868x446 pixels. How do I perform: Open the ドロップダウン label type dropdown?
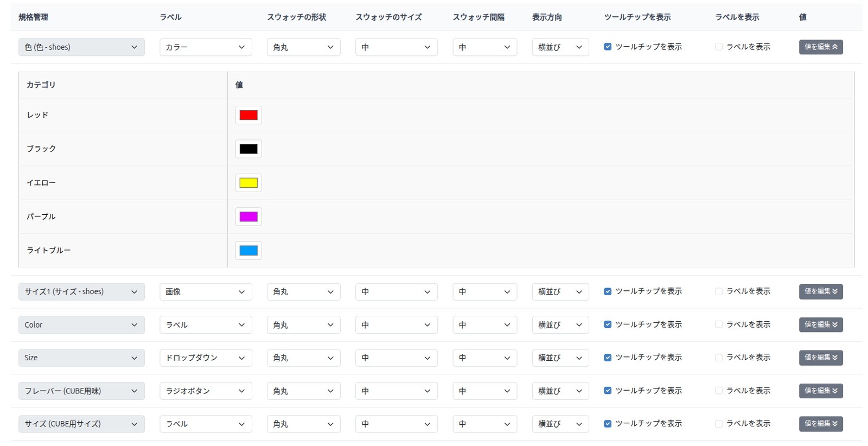click(206, 358)
